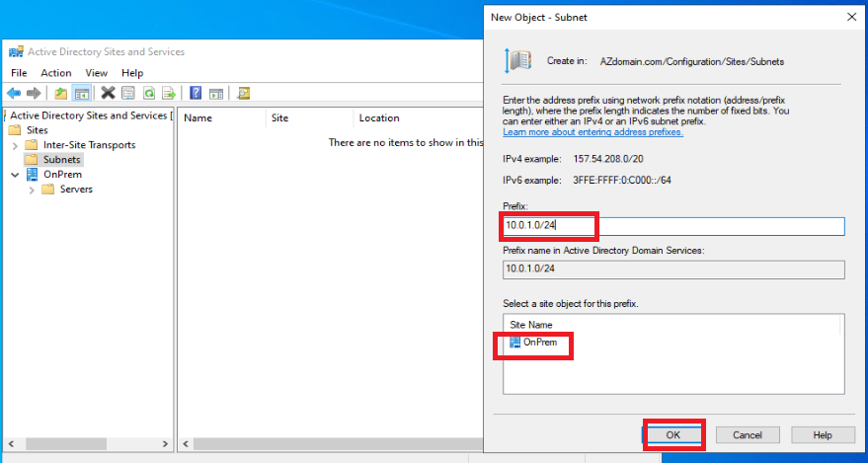Image resolution: width=868 pixels, height=463 pixels.
Task: Select the Servers folder under OnPrem
Action: tap(76, 190)
